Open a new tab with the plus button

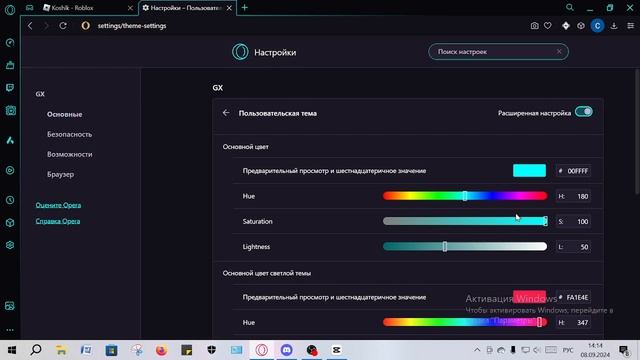click(x=244, y=7)
